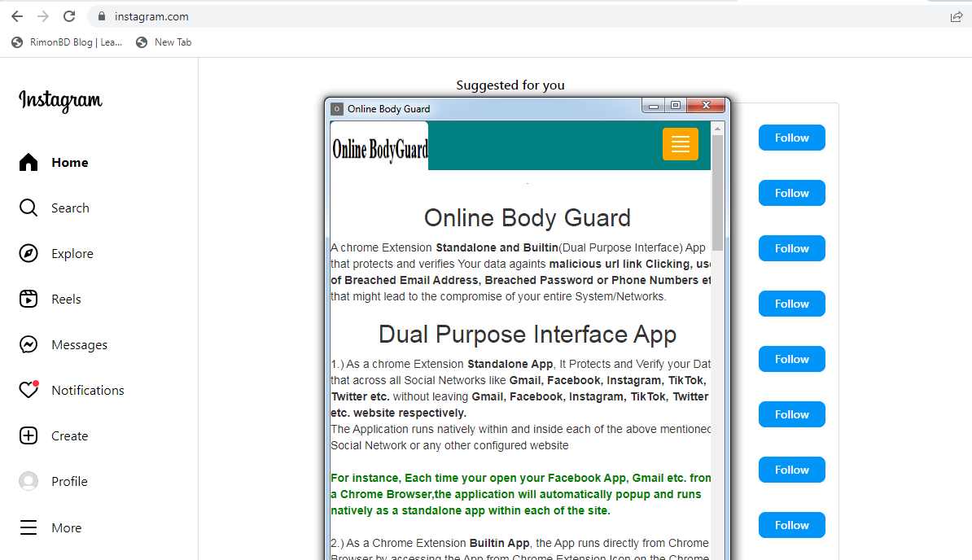
Task: Click the sixth Follow button
Action: [x=791, y=414]
